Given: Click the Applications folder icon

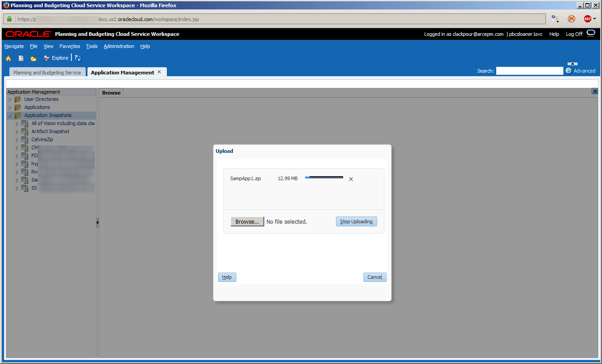Looking at the screenshot, I should click(x=17, y=108).
